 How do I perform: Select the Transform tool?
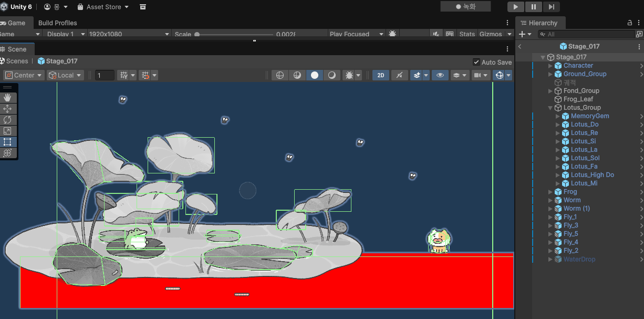tap(7, 153)
